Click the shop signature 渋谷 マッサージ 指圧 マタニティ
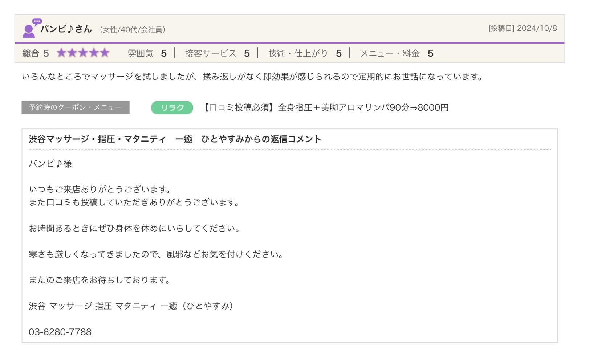The height and width of the screenshot is (364, 593). coord(131,306)
